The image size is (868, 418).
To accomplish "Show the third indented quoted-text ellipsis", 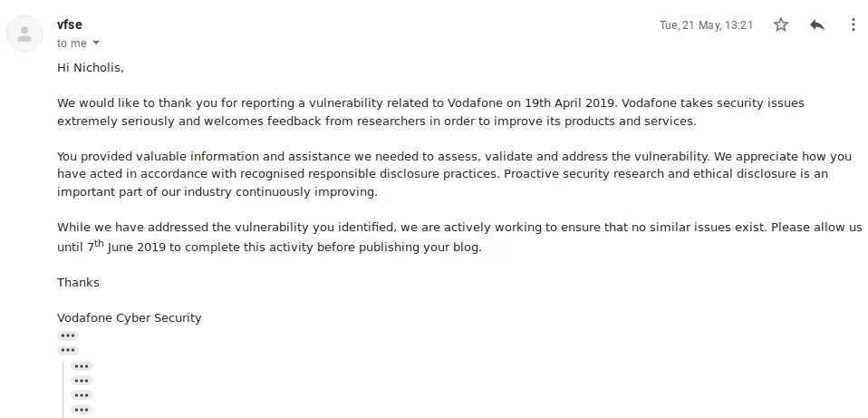I will [x=82, y=395].
